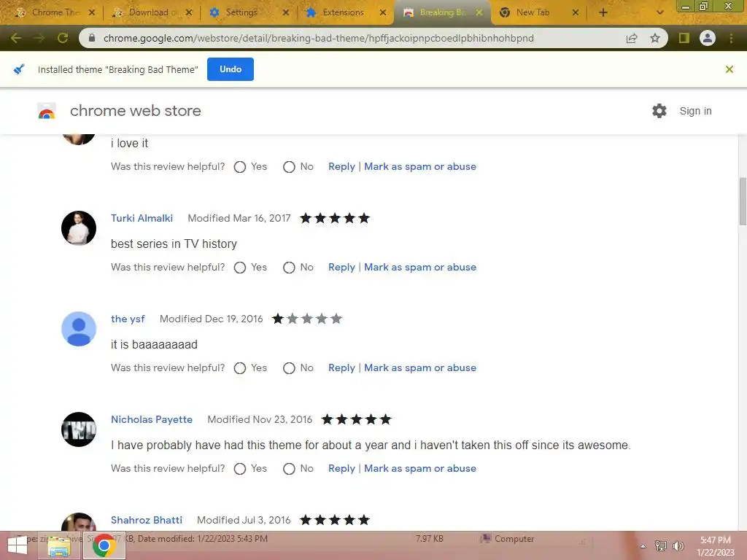The image size is (747, 560).
Task: Select No for the 'i love it' review
Action: pyautogui.click(x=289, y=167)
